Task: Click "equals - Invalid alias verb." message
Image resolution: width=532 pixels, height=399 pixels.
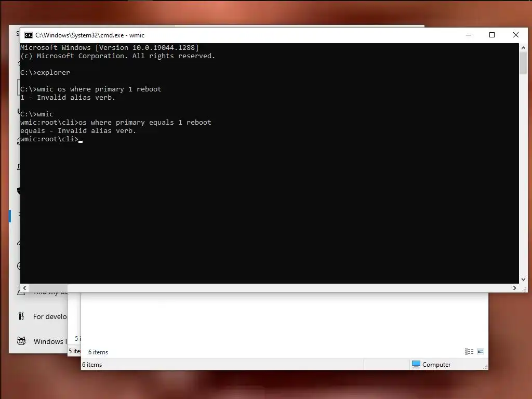Action: [x=78, y=130]
